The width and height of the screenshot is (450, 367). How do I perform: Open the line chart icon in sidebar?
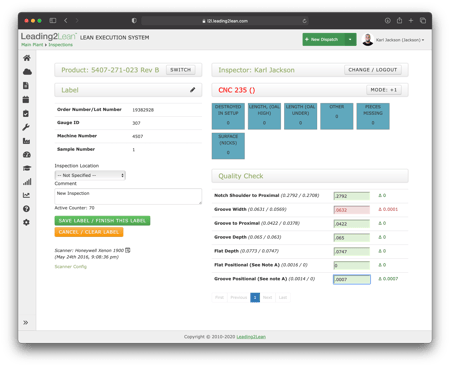pyautogui.click(x=26, y=195)
